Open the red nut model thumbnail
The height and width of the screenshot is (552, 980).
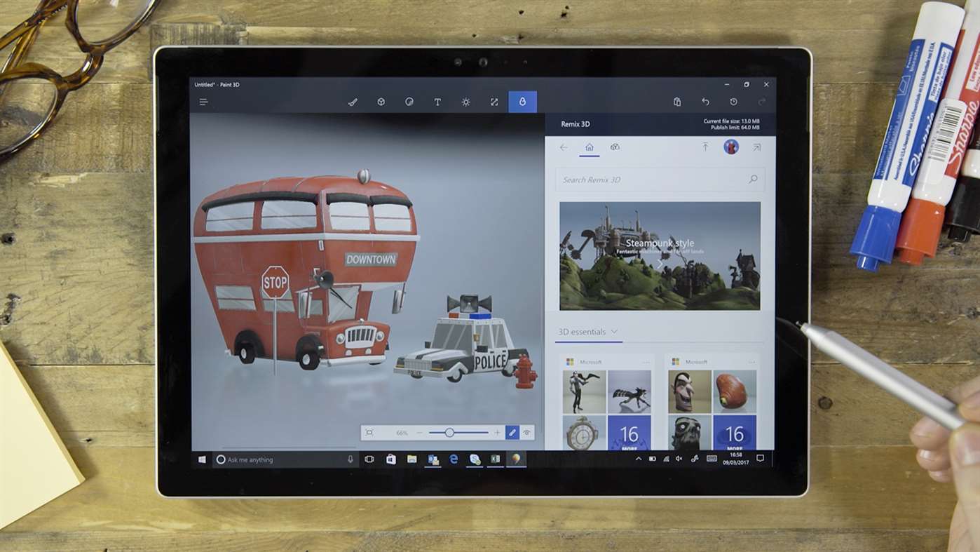click(x=735, y=391)
